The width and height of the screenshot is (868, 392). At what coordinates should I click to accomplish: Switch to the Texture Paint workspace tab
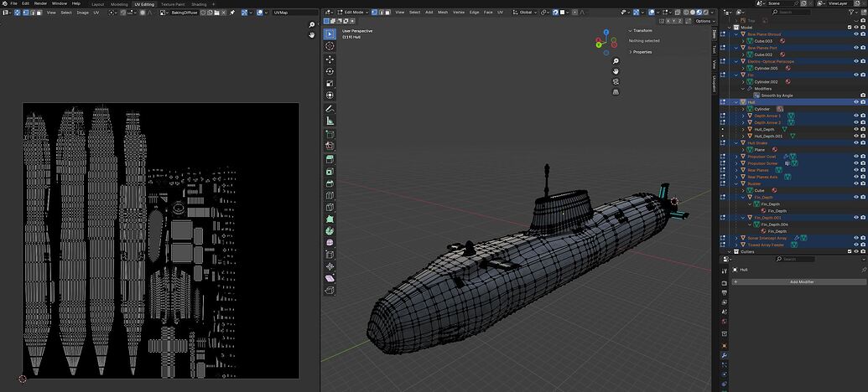pyautogui.click(x=173, y=4)
